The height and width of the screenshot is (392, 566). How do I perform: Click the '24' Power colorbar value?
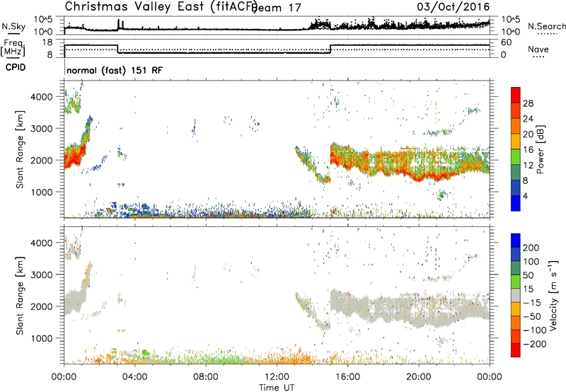(x=528, y=119)
